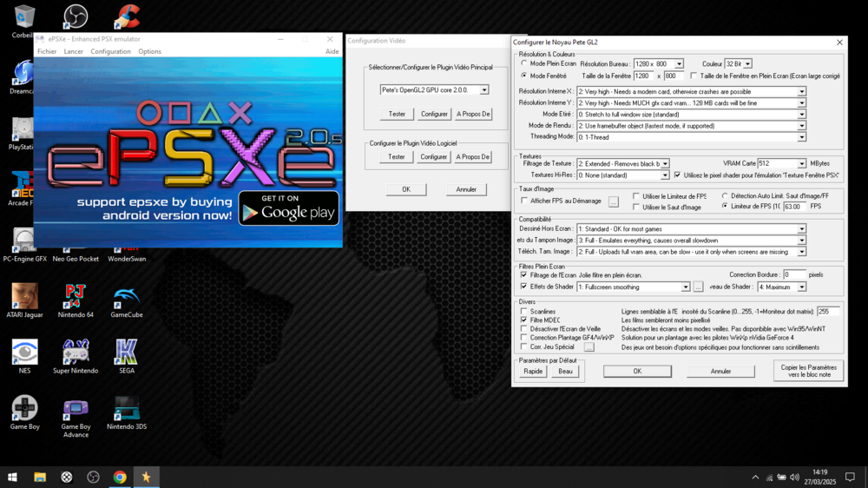This screenshot has width=868, height=488.
Task: Select the Mode Plein Ecran radio button
Action: 524,63
